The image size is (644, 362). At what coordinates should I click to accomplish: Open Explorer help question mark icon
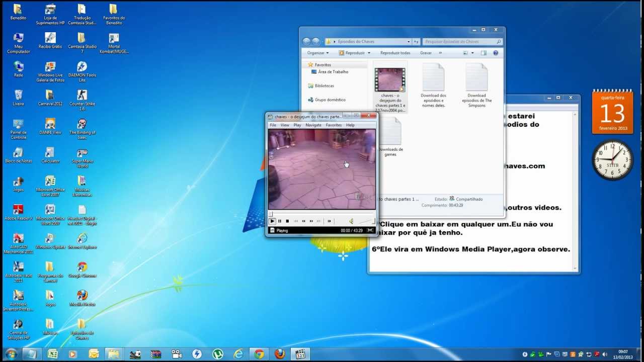496,53
